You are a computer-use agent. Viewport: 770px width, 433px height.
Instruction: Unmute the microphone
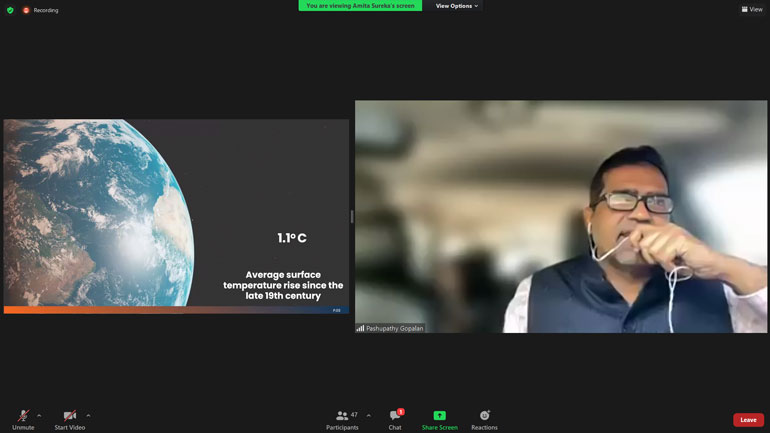23,415
